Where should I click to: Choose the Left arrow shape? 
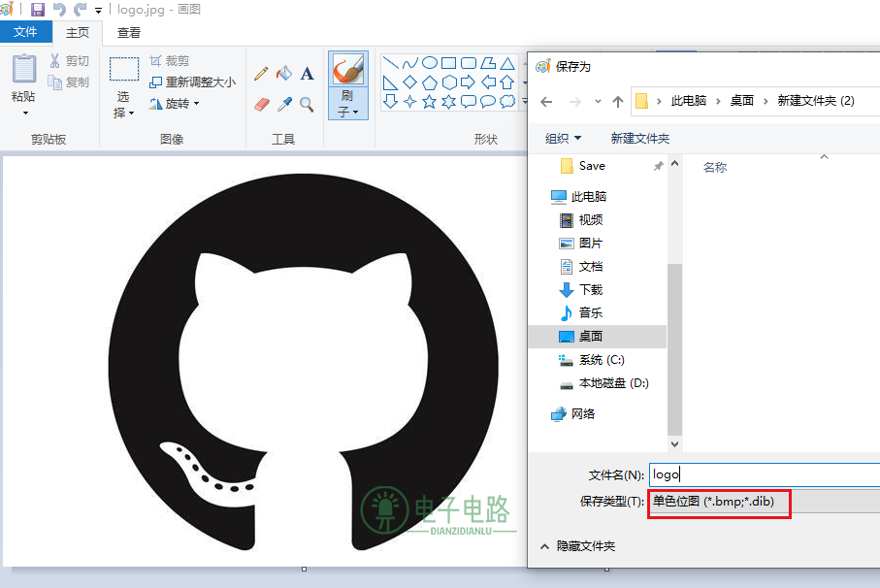point(488,82)
